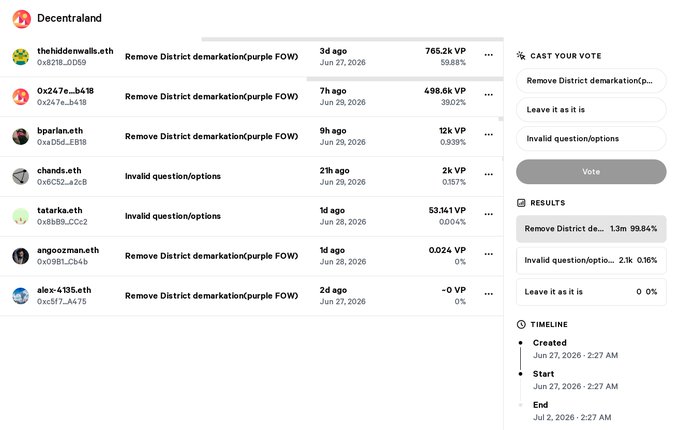This screenshot has height=430, width=679.
Task: Open thehiddenwalls.eth profile name
Action: coord(75,51)
